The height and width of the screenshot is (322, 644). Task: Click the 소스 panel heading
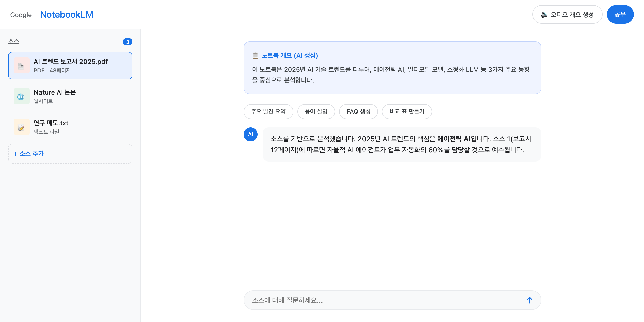click(x=14, y=42)
